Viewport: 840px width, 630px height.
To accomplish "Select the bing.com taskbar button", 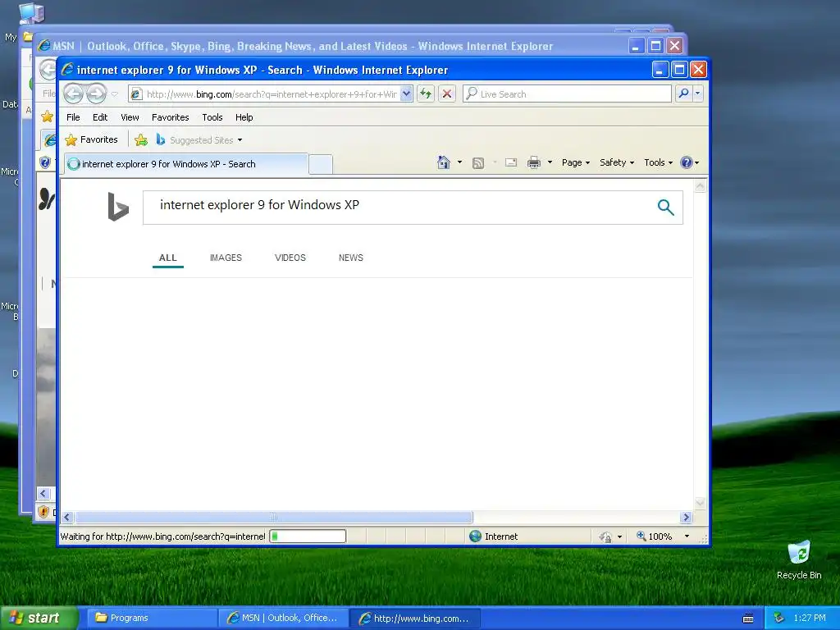I will (x=414, y=618).
